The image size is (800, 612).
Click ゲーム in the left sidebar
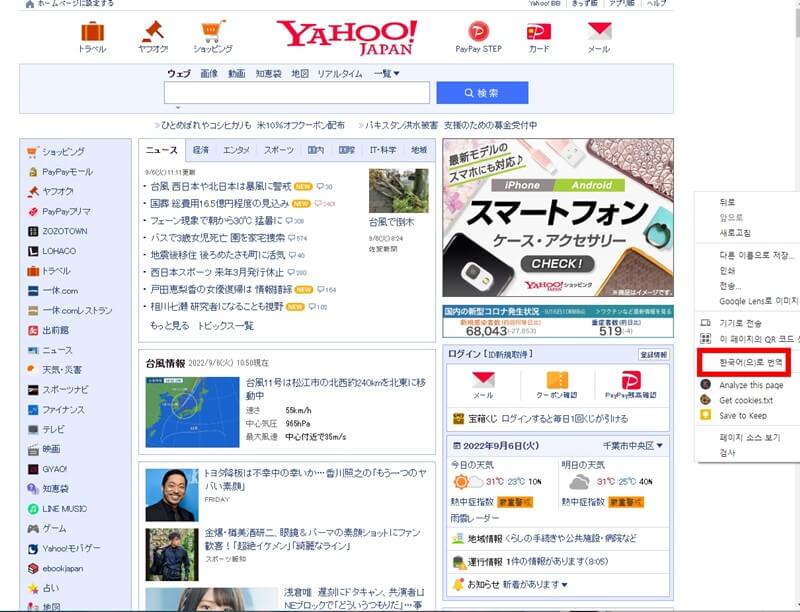[54, 528]
